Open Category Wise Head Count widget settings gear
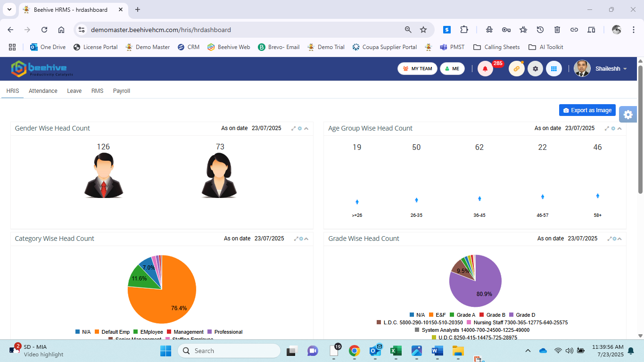The image size is (644, 362). [301, 239]
